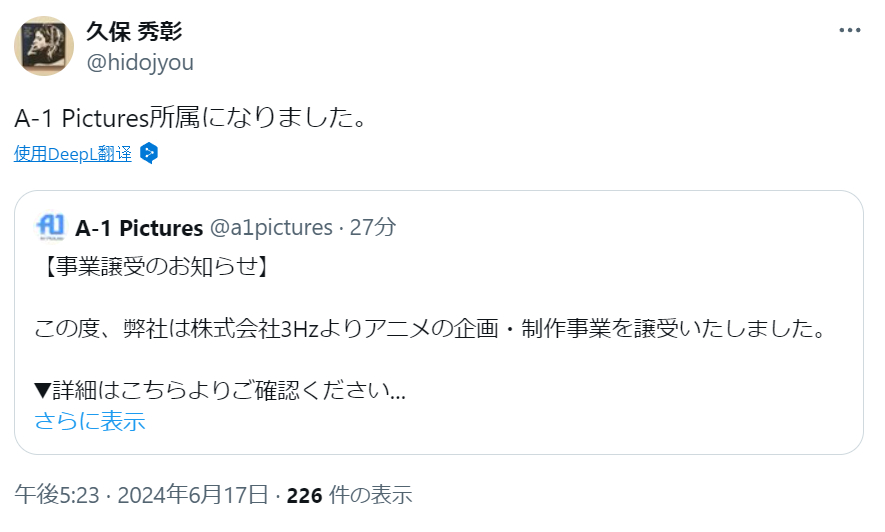Expand quoted tweet with さらに表示
This screenshot has height=532, width=885.
click(x=89, y=421)
